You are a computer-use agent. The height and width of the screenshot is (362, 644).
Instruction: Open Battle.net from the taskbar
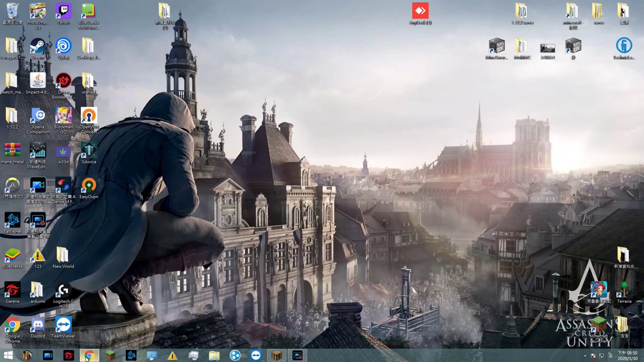click(131, 355)
